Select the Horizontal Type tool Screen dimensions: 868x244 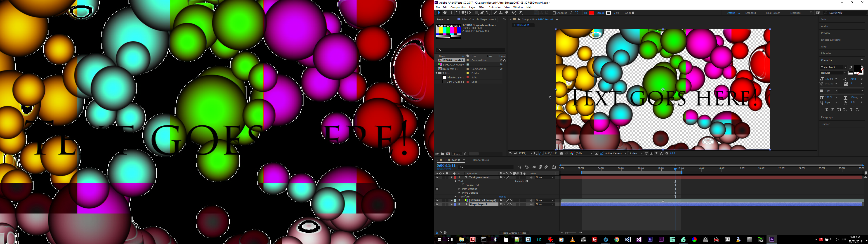click(x=488, y=13)
